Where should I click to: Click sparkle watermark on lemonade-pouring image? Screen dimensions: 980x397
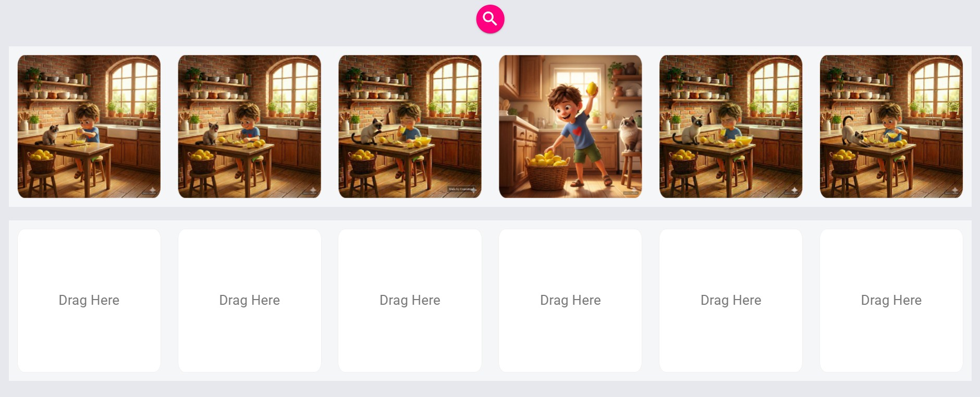coord(954,190)
